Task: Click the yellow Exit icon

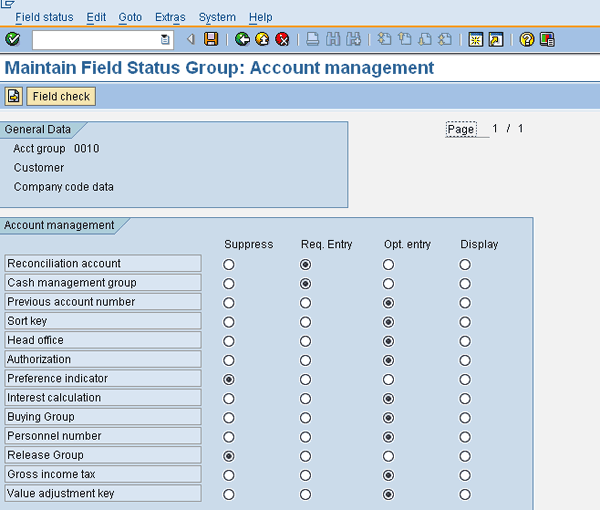Action: coord(262,39)
